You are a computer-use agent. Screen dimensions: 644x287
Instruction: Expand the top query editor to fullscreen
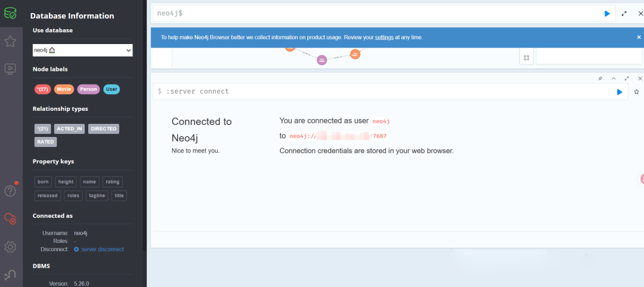624,14
